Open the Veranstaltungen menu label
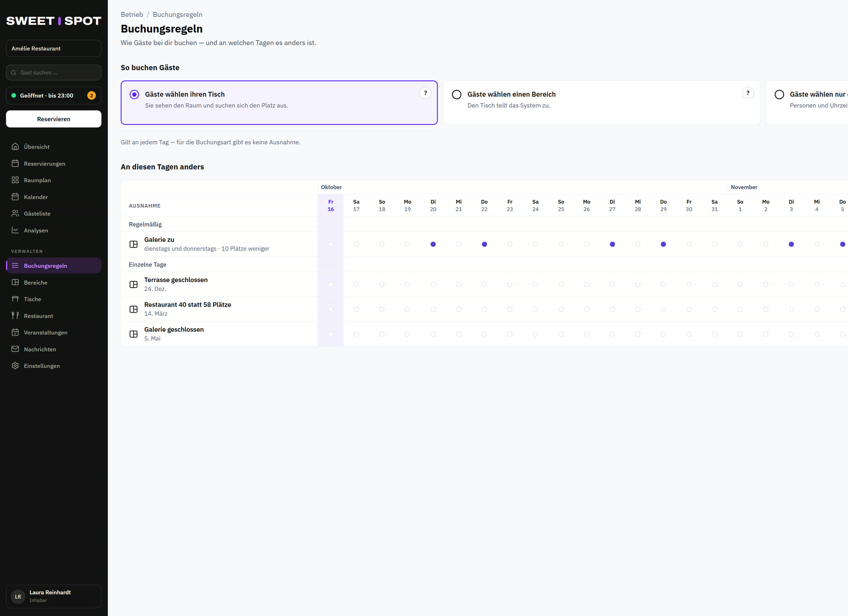 [46, 333]
